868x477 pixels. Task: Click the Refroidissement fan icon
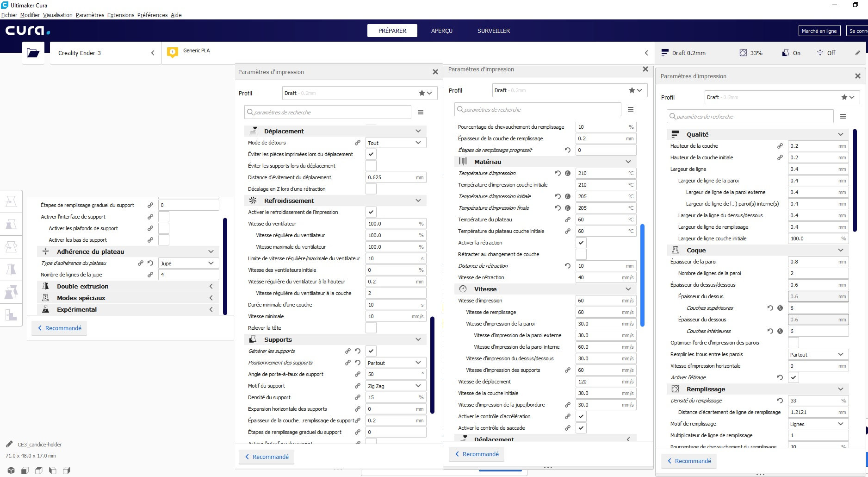click(x=253, y=201)
